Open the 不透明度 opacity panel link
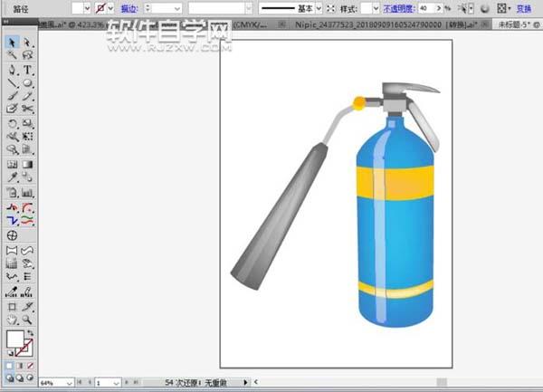This screenshot has width=543, height=392. click(x=399, y=8)
